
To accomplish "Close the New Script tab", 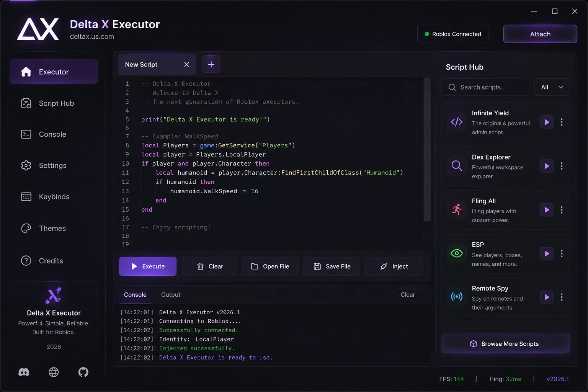I will pos(187,65).
